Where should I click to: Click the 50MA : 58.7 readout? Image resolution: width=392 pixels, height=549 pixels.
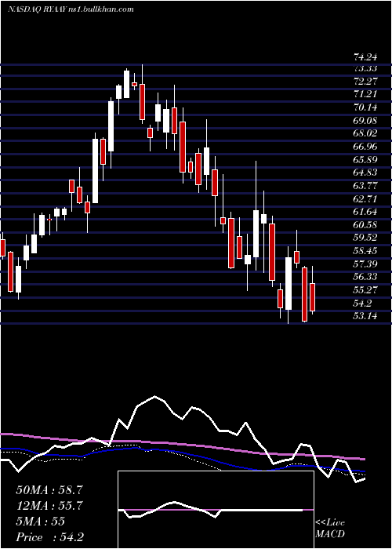tap(49, 490)
